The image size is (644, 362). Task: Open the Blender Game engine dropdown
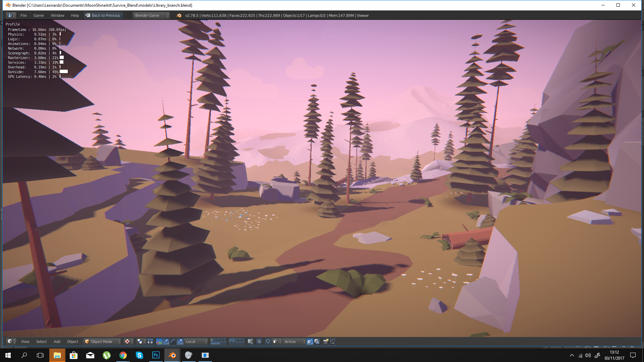[151, 15]
